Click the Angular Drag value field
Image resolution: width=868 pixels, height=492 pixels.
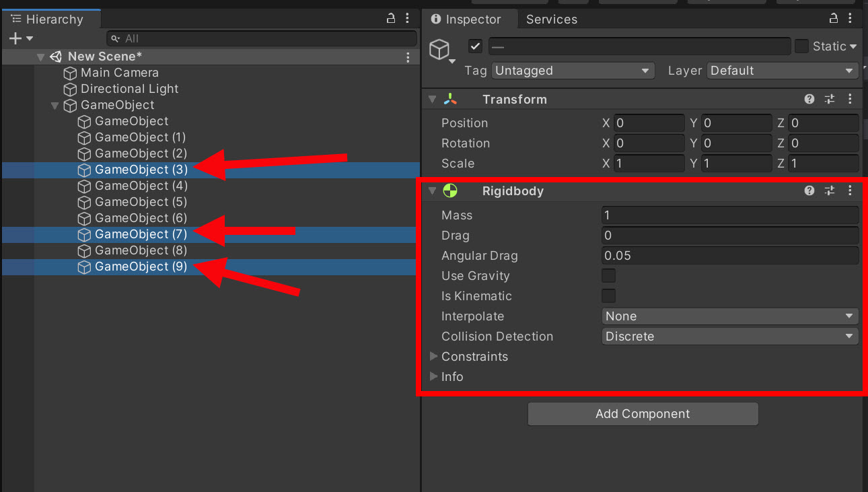point(730,256)
